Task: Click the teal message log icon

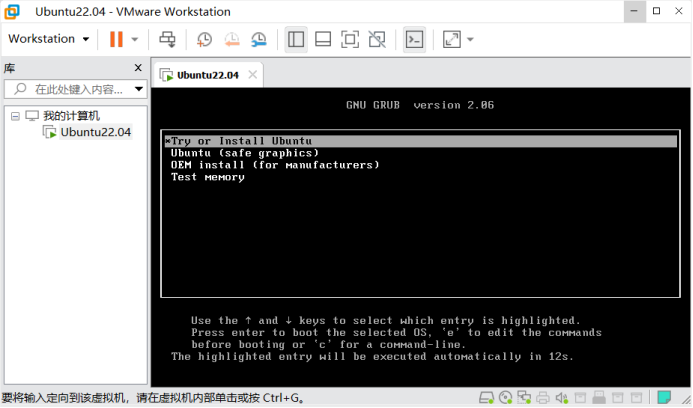Action: click(x=664, y=397)
